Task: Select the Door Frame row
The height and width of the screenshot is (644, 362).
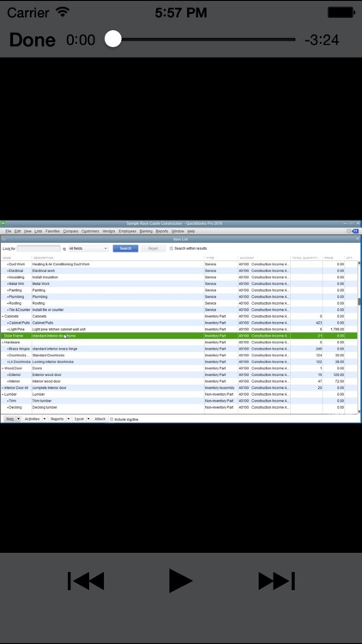Action: 178,336
